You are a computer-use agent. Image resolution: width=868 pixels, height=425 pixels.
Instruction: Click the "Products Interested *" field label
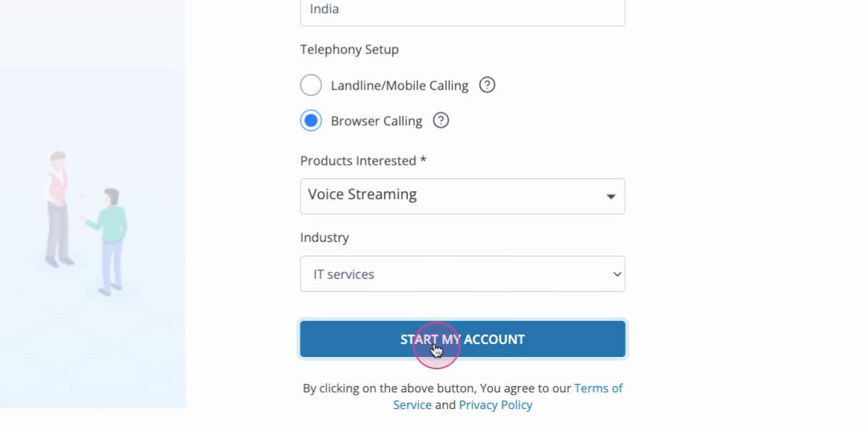click(363, 161)
